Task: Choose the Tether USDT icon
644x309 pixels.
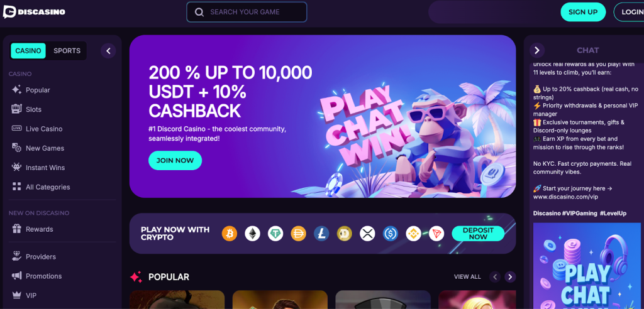Action: pos(275,234)
